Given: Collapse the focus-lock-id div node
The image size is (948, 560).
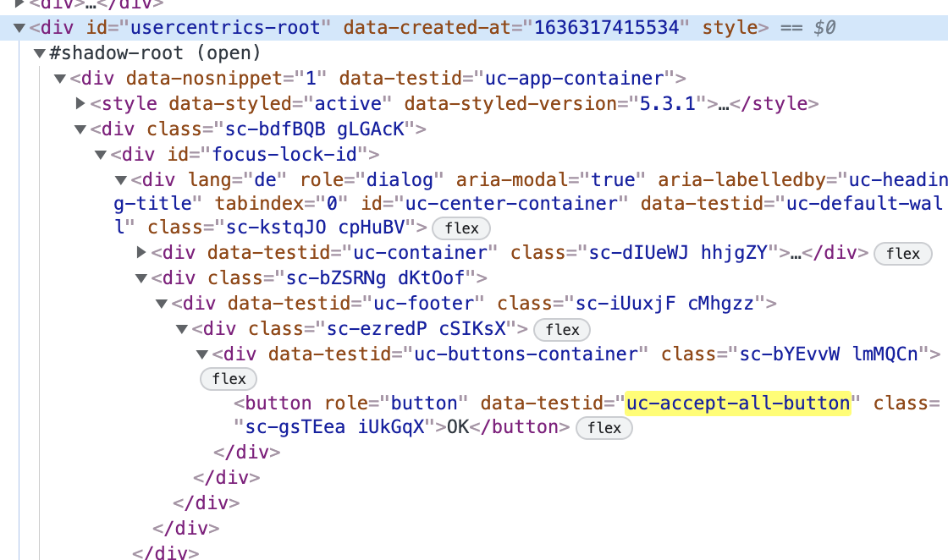Looking at the screenshot, I should [101, 155].
